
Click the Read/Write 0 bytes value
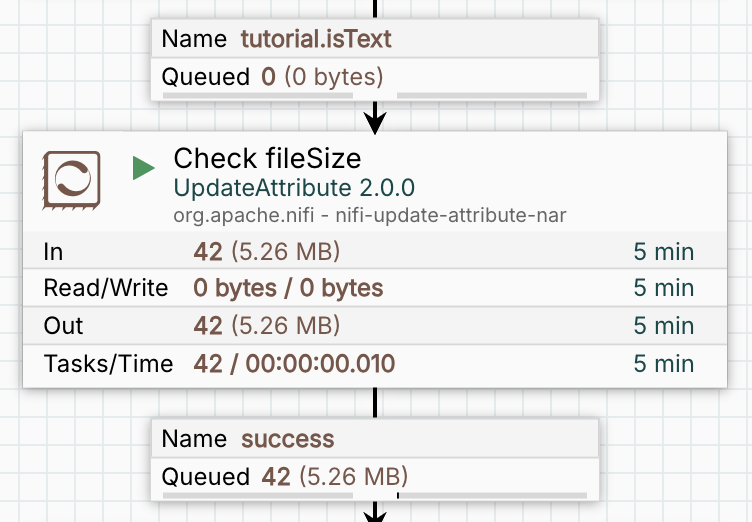pos(288,288)
